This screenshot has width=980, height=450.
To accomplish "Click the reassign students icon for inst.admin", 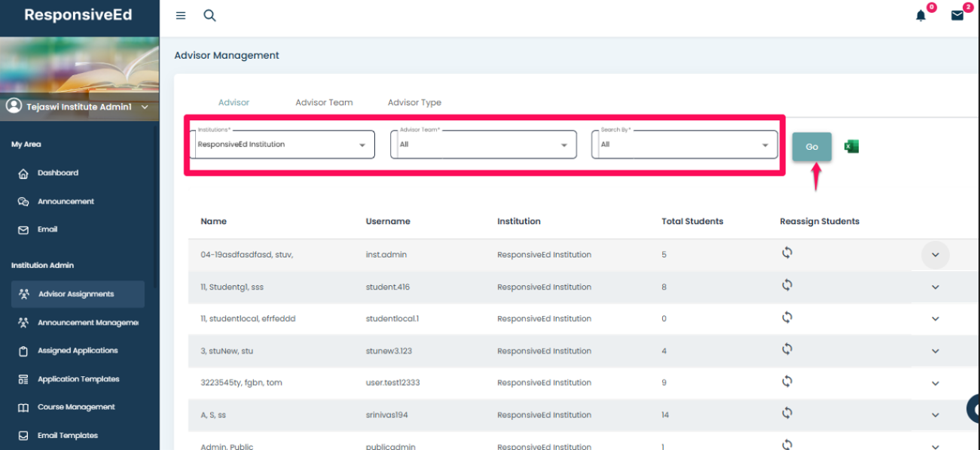I will [x=787, y=253].
